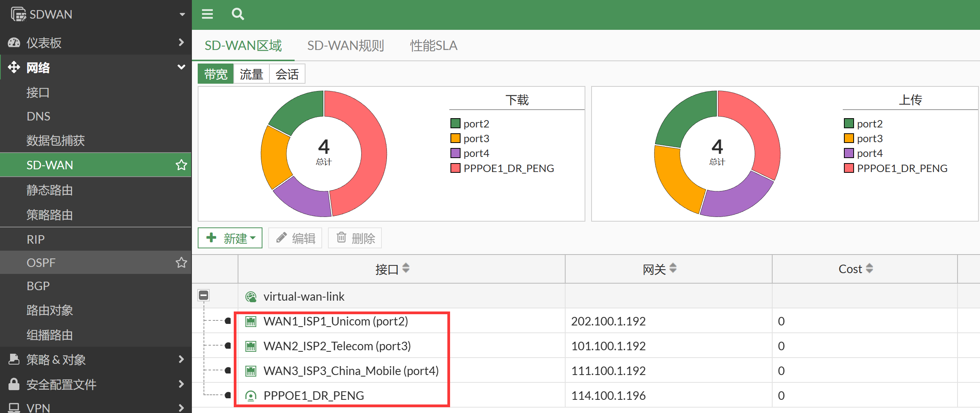
Task: Click the 删除 button
Action: coord(355,238)
